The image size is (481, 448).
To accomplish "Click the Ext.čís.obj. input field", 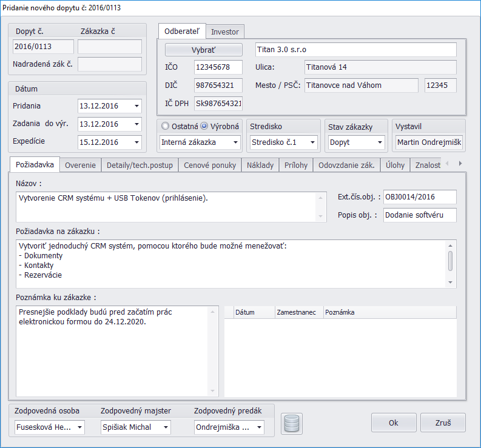I will 420,197.
